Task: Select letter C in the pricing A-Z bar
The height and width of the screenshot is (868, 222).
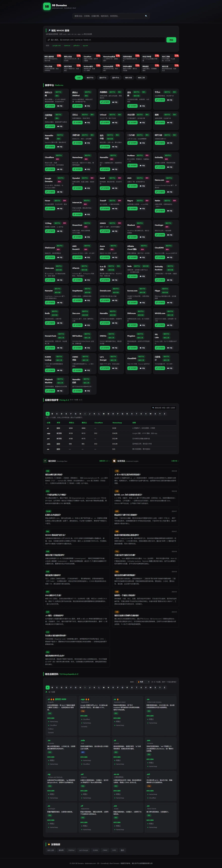Action: pos(57,414)
